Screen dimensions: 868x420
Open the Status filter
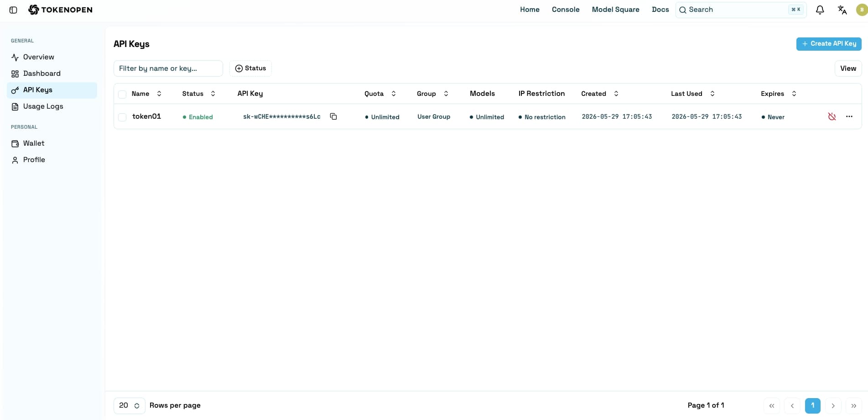(x=250, y=68)
